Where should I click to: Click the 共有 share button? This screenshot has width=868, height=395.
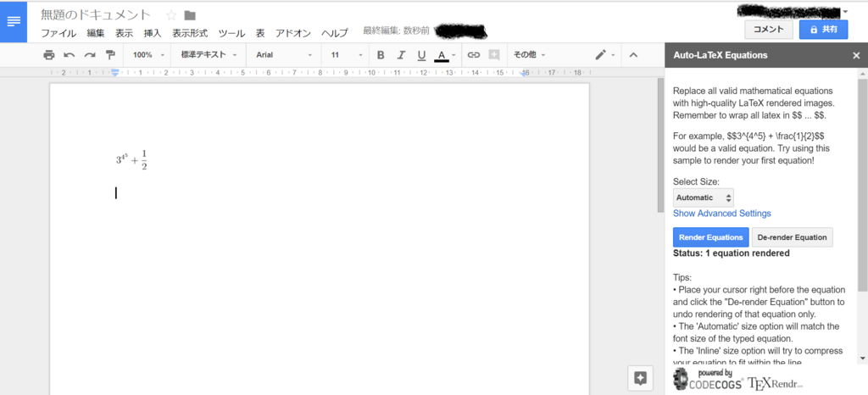[823, 30]
